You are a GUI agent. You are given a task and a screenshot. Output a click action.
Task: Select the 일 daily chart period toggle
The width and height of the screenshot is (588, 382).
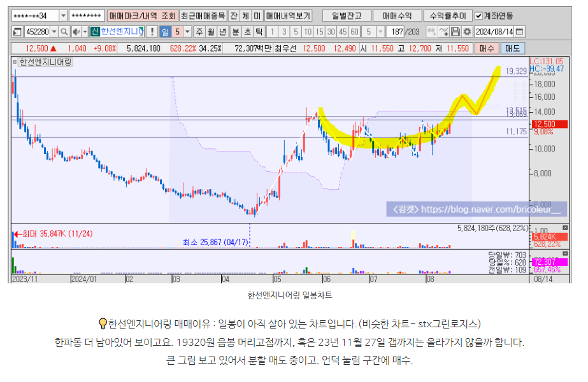click(x=165, y=32)
